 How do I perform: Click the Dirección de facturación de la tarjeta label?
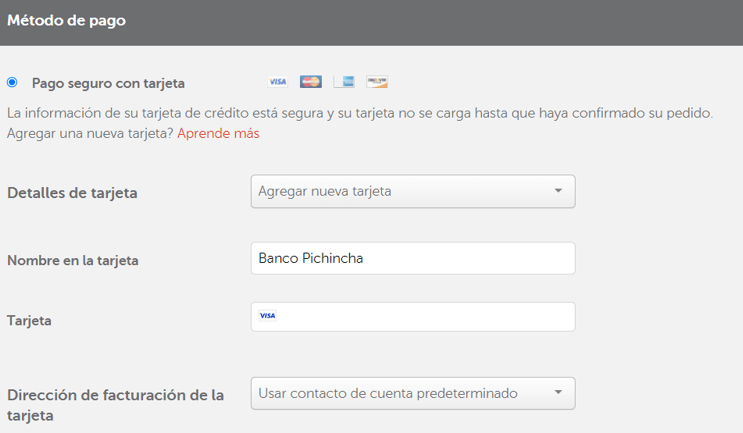point(116,405)
